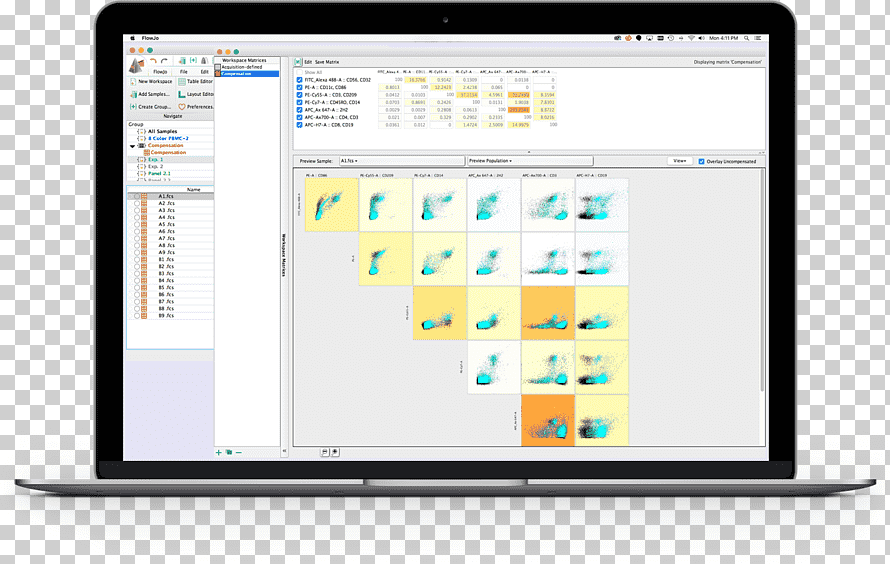Select sample B9 .fcs in list

[166, 315]
